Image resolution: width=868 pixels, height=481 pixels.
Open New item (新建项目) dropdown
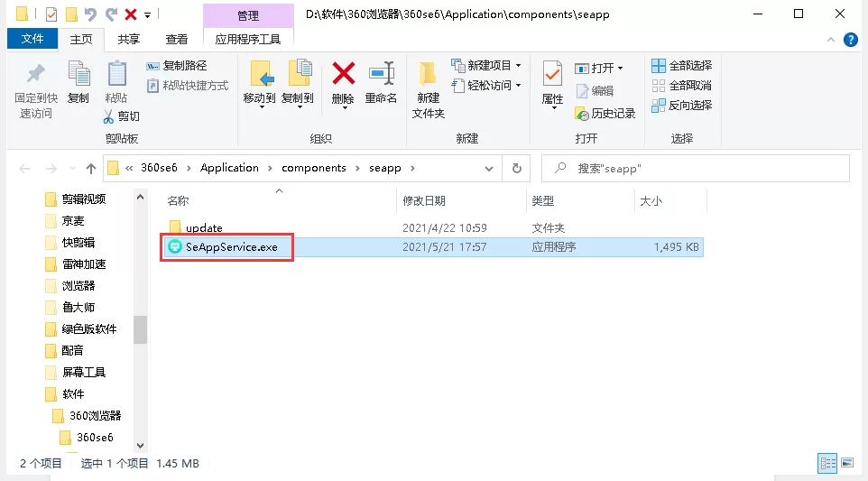(x=486, y=65)
